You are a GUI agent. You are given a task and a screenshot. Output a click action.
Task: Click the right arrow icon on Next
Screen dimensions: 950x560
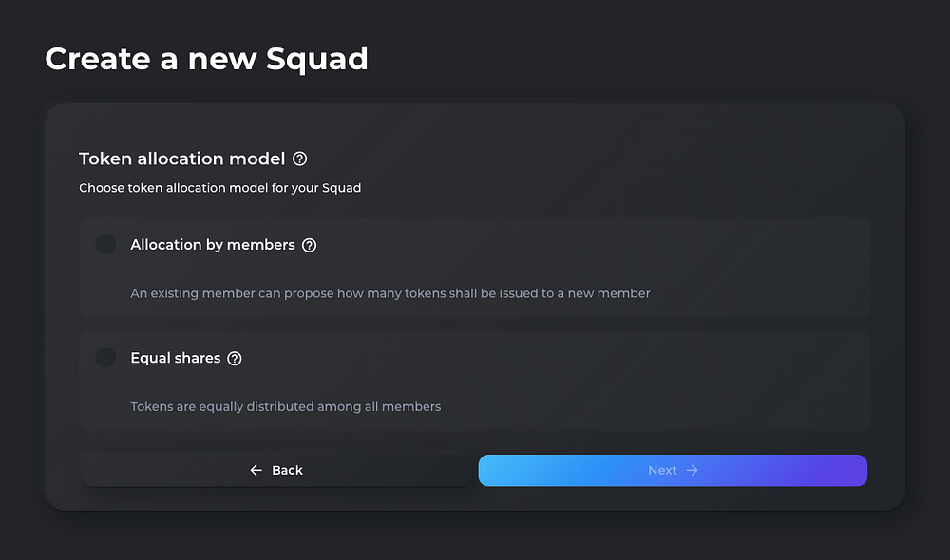coord(692,471)
